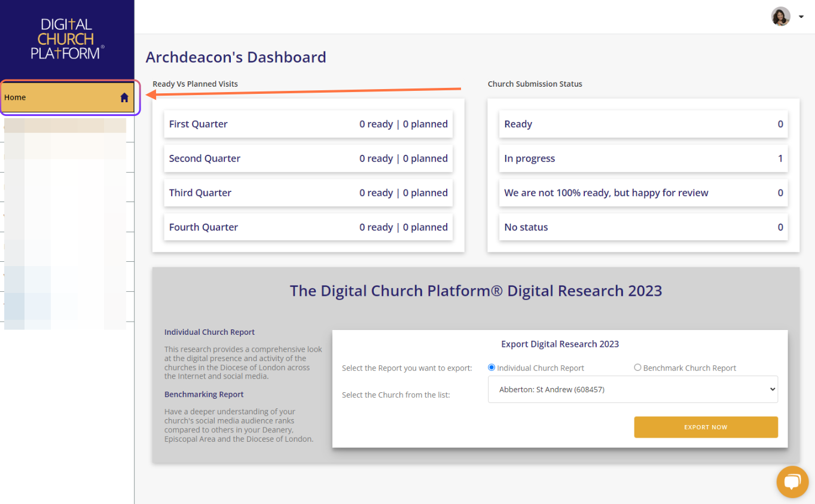Screen dimensions: 815x504
Task: Click the Ready church submission status row
Action: coord(643,124)
